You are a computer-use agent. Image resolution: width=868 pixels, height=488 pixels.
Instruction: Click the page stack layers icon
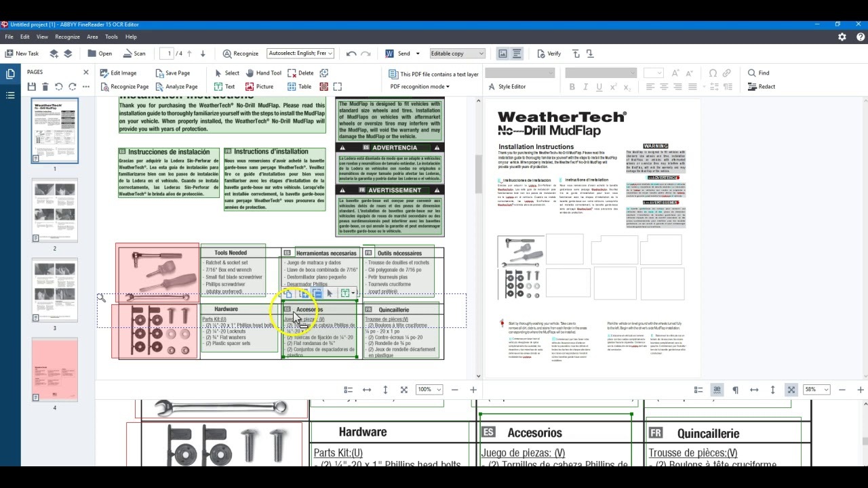tap(68, 54)
